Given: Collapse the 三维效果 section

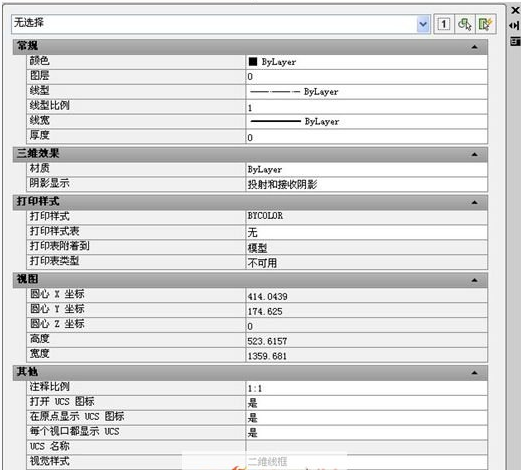Looking at the screenshot, I should [x=475, y=154].
